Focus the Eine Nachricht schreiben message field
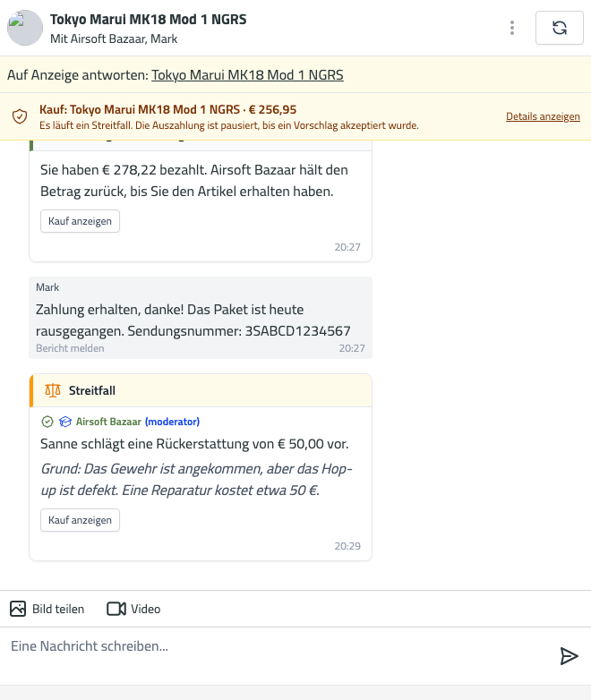591x700 pixels. pos(277,656)
